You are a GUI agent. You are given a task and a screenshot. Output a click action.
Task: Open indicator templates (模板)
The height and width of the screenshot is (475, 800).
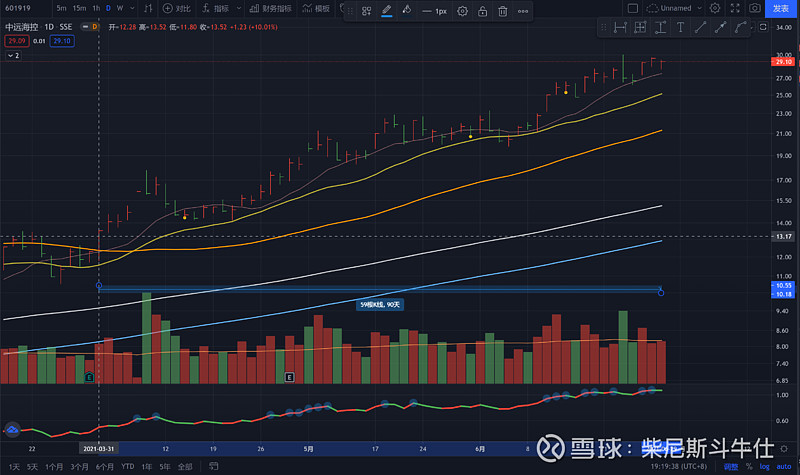[316, 8]
